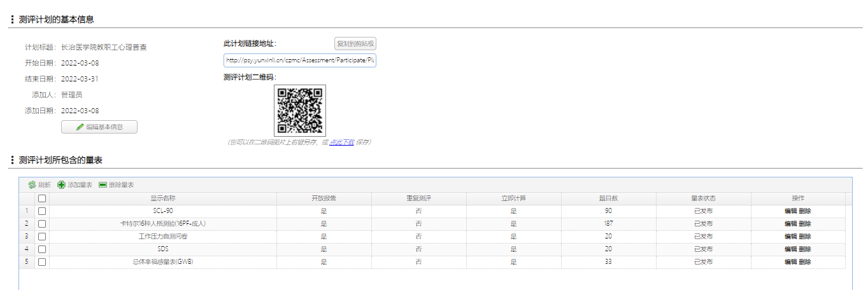Sort by 显示名称 column header
The height and width of the screenshot is (290, 868).
tap(162, 198)
